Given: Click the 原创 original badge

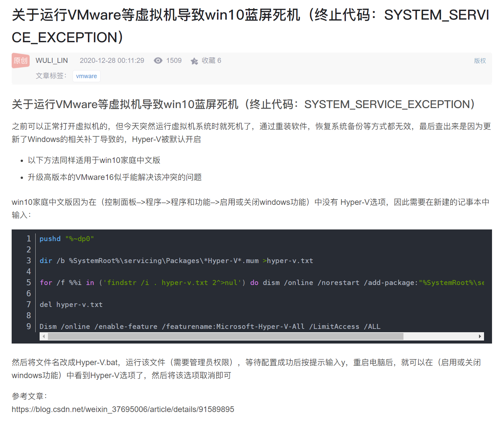Looking at the screenshot, I should tap(21, 61).
